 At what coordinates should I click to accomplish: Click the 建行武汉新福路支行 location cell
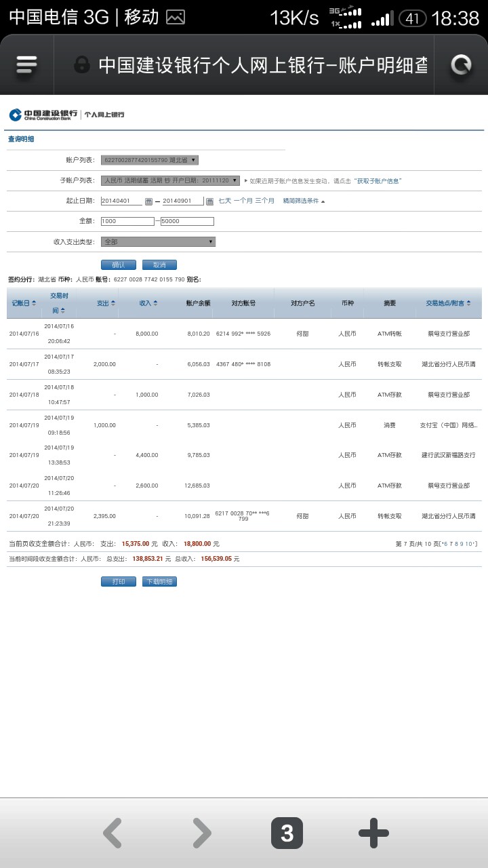point(449,456)
